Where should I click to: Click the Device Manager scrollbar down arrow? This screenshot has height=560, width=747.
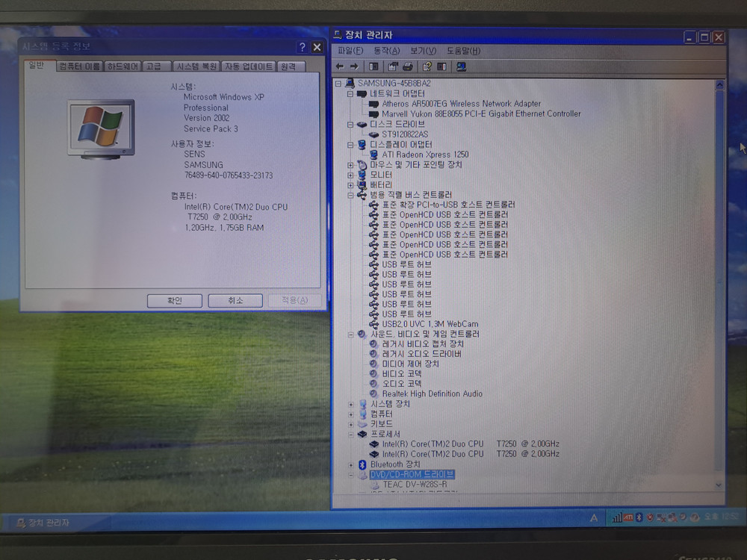(719, 485)
